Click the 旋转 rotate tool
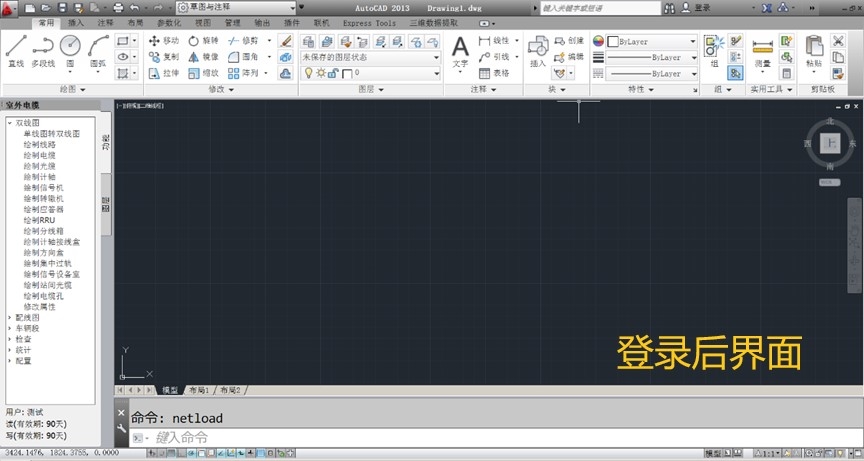The height and width of the screenshot is (461, 864). pyautogui.click(x=203, y=40)
